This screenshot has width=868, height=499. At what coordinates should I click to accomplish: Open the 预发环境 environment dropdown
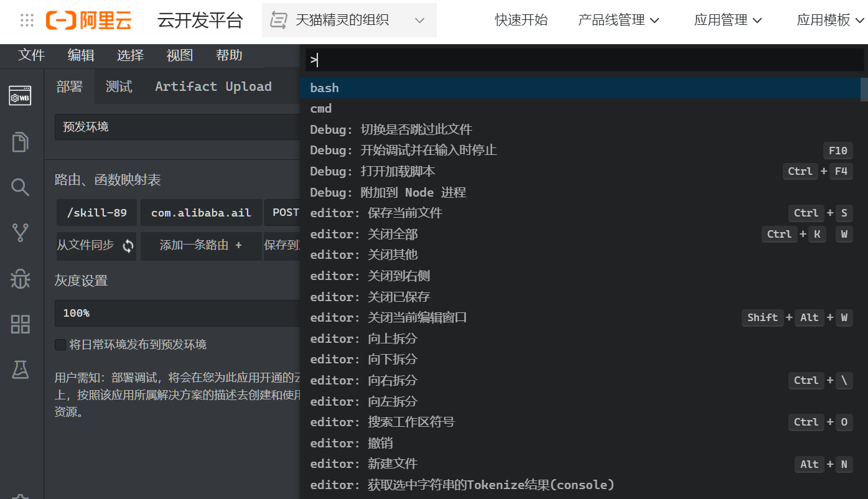pyautogui.click(x=177, y=127)
